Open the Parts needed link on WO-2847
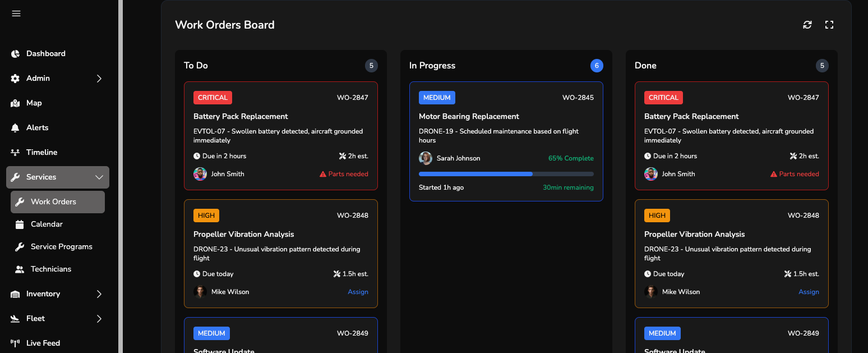The height and width of the screenshot is (353, 868). [x=344, y=173]
